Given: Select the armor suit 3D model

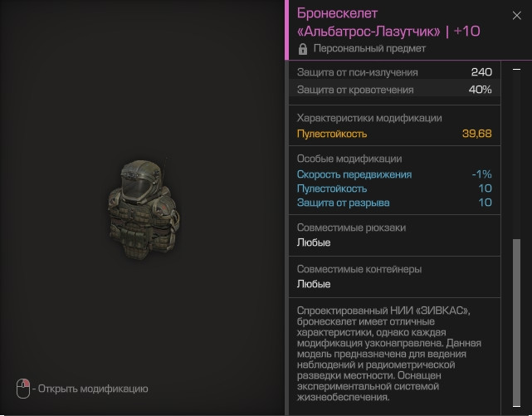Looking at the screenshot, I should [144, 208].
